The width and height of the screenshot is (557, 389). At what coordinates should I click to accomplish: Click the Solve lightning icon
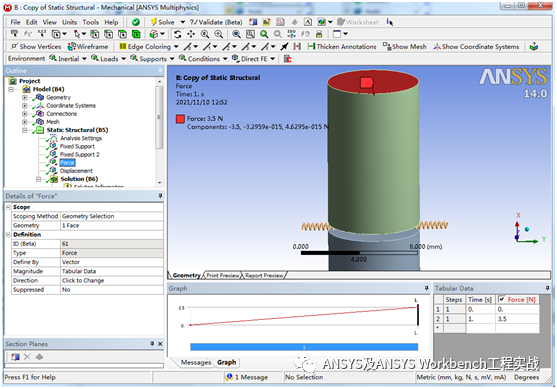[154, 22]
